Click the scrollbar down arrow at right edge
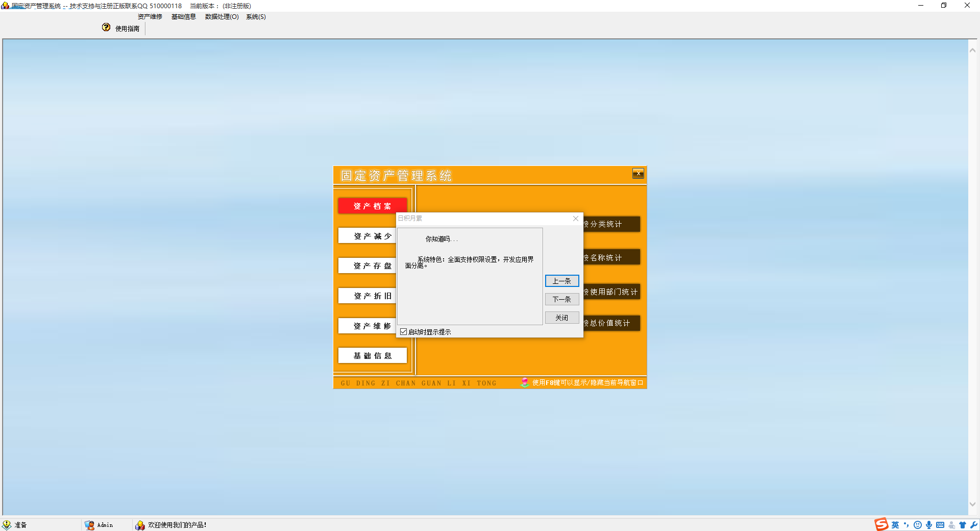This screenshot has height=531, width=980. point(972,504)
